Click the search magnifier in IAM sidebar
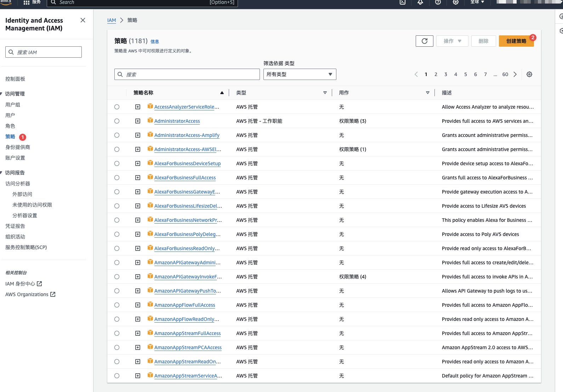This screenshot has width=563, height=392. [x=11, y=52]
